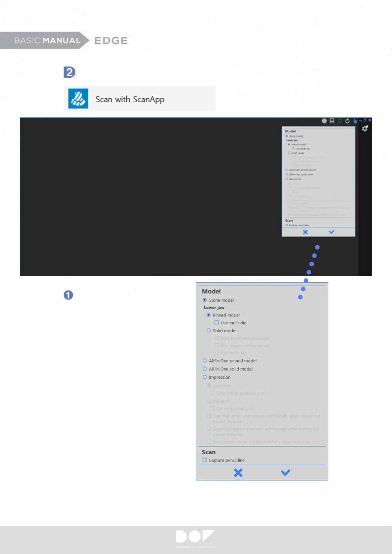Viewport: 392px width, 554px height.
Task: Close the ScanApp window
Action: 370,120
